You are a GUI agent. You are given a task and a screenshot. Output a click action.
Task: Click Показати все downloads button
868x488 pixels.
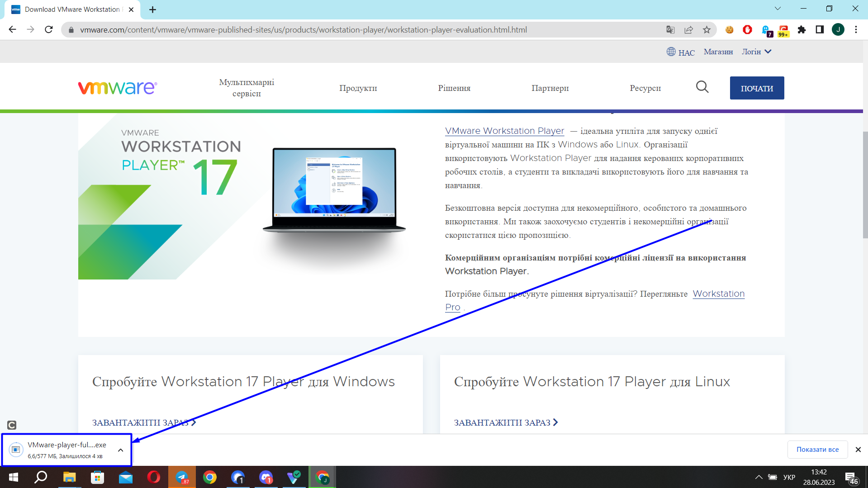pyautogui.click(x=817, y=450)
